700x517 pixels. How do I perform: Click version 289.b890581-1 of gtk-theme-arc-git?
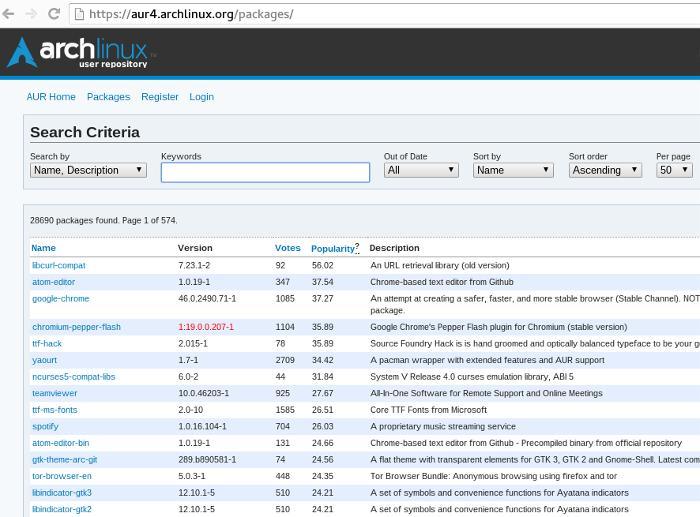(x=207, y=459)
